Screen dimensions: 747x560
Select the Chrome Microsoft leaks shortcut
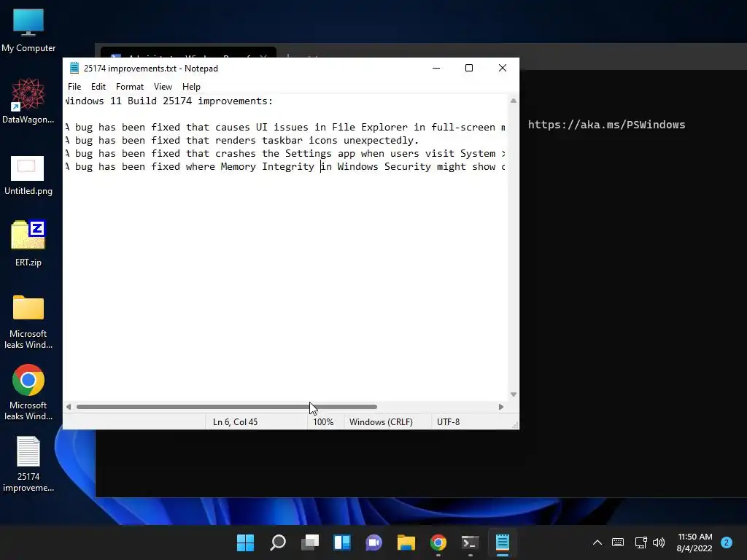[x=28, y=392]
